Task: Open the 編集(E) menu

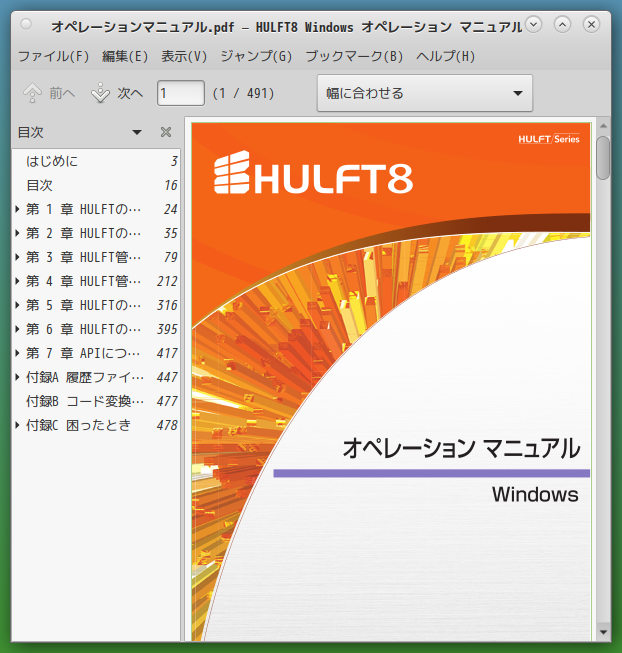Action: [125, 56]
